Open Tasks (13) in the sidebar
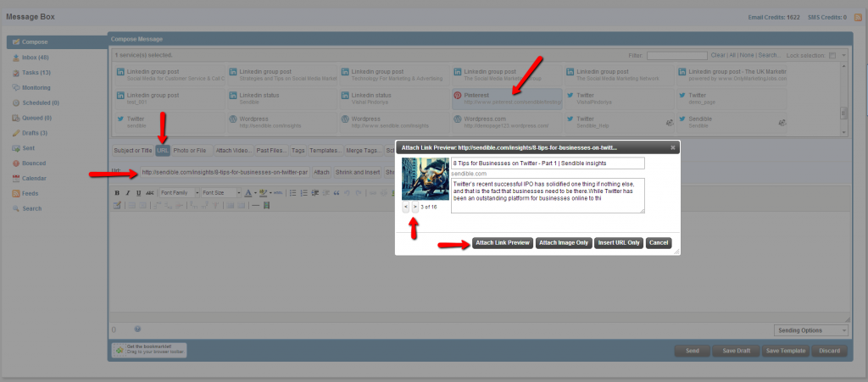Viewport: 868px width, 382px height. click(36, 73)
